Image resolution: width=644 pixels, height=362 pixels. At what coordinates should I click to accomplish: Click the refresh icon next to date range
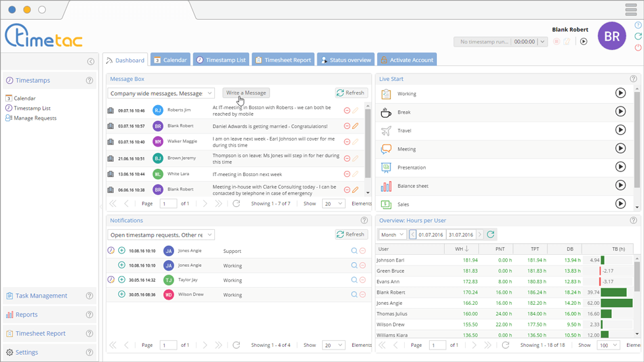[491, 235]
